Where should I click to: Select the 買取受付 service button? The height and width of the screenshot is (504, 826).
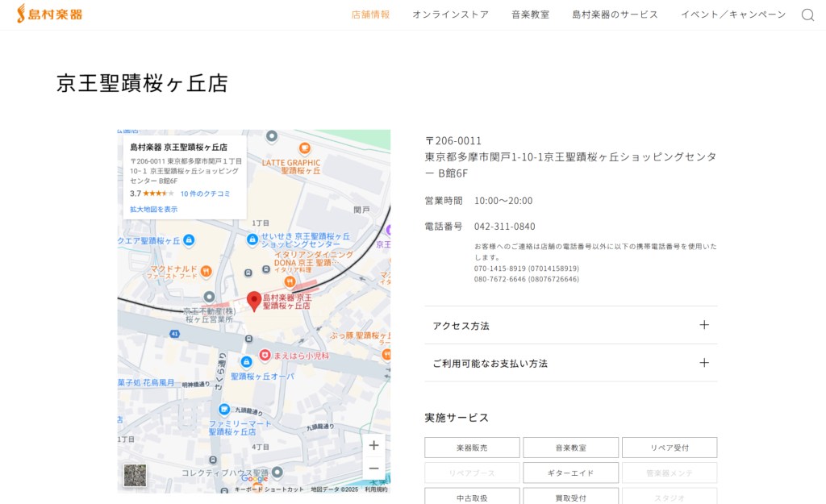click(570, 498)
